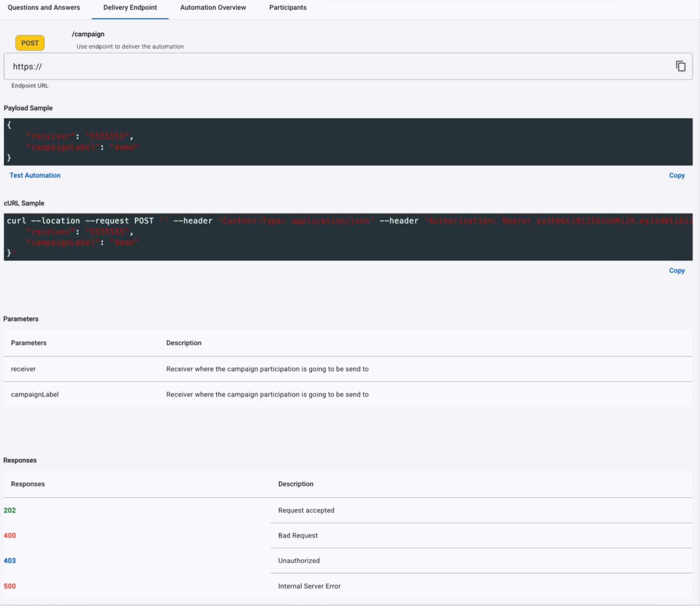The width and height of the screenshot is (700, 606).
Task: Click the Bad Request description
Action: click(x=298, y=536)
